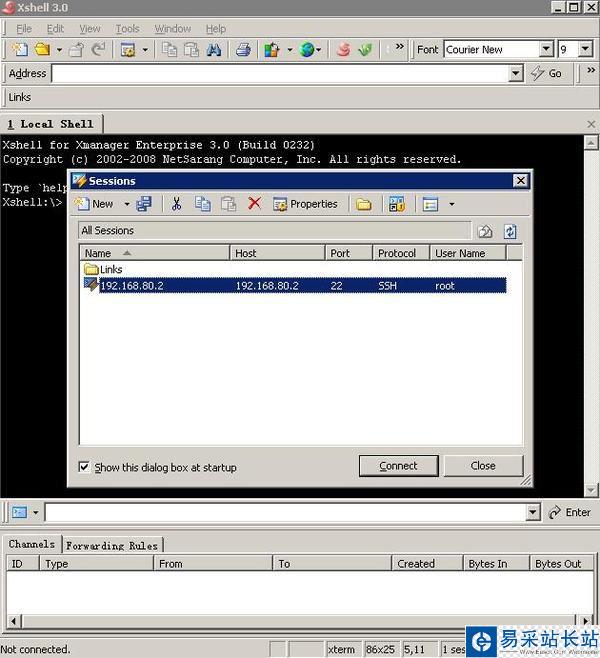Click the reconnect arrow icon in main toolbar
Screen dimensions: 600x658
tap(99, 50)
